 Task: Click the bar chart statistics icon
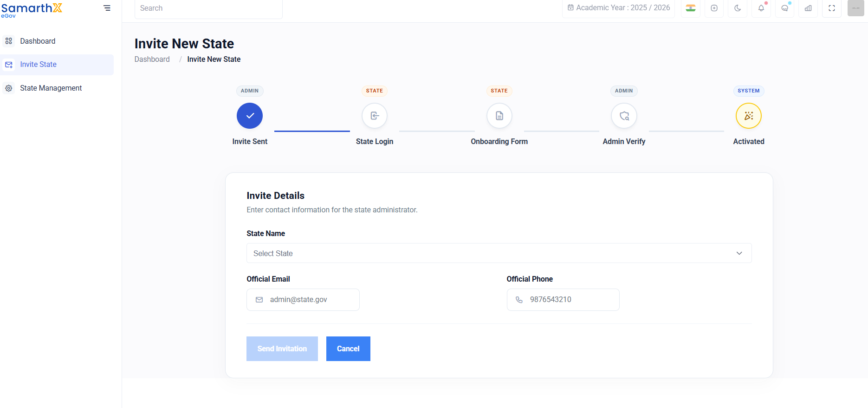pyautogui.click(x=808, y=8)
